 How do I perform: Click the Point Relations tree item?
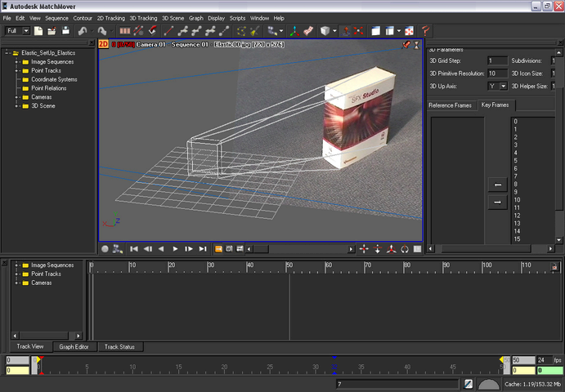[x=48, y=88]
